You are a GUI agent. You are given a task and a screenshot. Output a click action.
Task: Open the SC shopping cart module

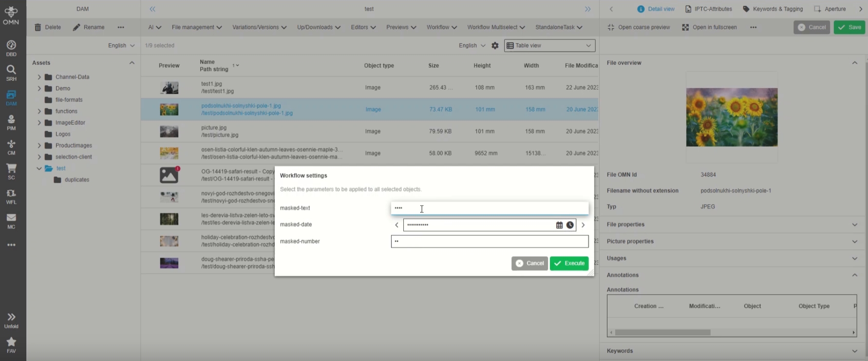click(11, 171)
